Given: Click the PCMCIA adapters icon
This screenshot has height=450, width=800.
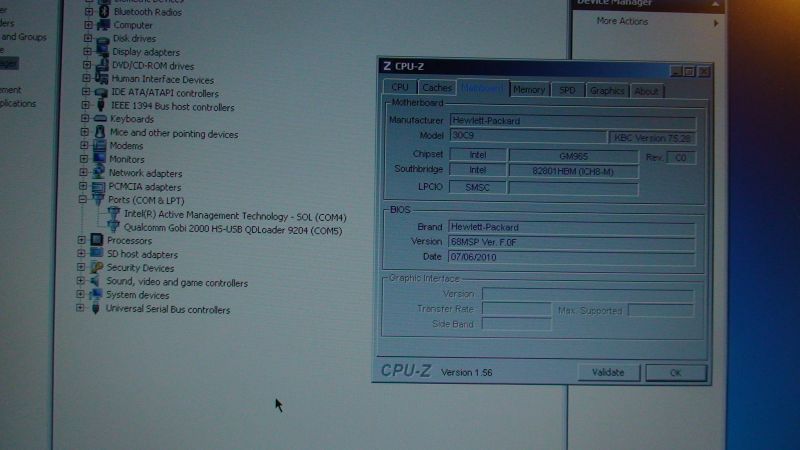Looking at the screenshot, I should (98, 186).
